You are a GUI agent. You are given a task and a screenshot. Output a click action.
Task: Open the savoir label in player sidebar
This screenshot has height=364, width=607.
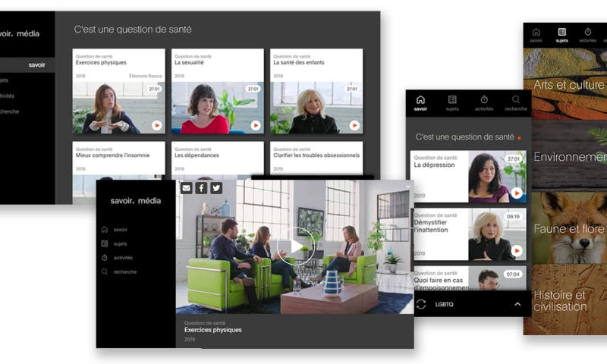point(121,230)
